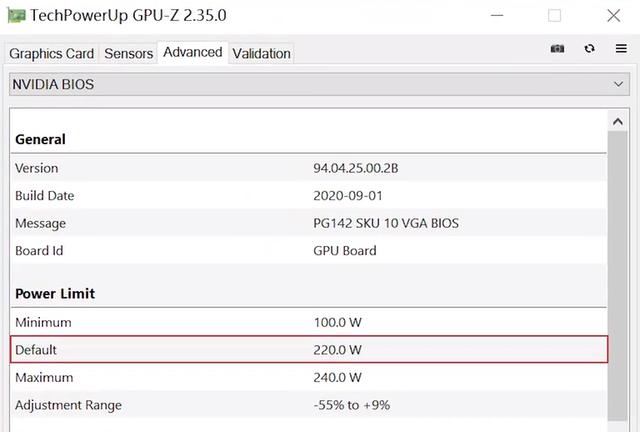Click the Version row label

click(37, 168)
